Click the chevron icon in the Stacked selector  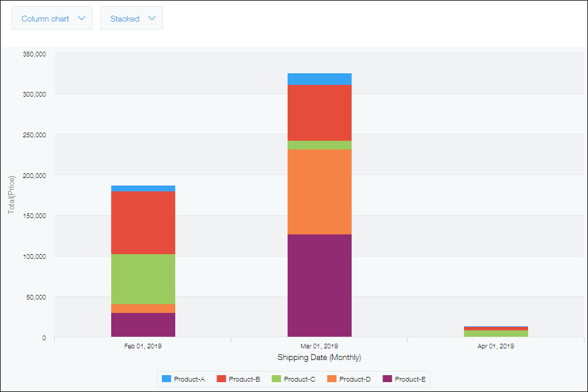click(x=153, y=18)
